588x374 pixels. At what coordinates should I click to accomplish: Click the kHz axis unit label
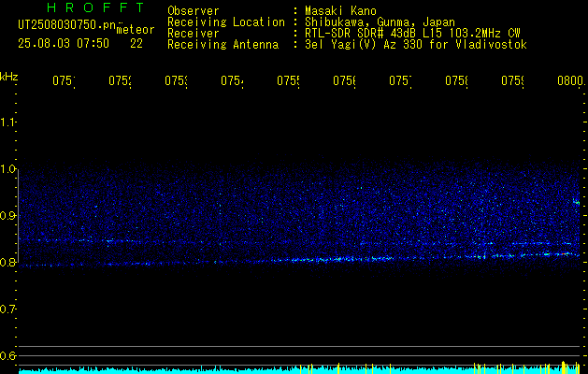coord(9,77)
